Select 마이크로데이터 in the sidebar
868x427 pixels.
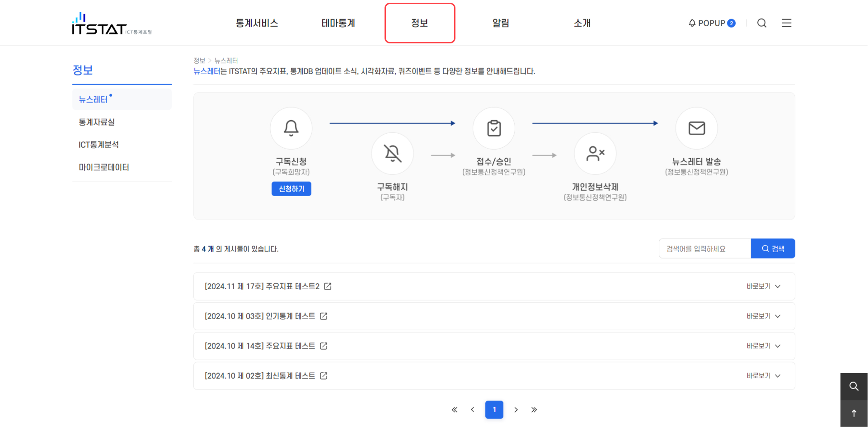(104, 167)
